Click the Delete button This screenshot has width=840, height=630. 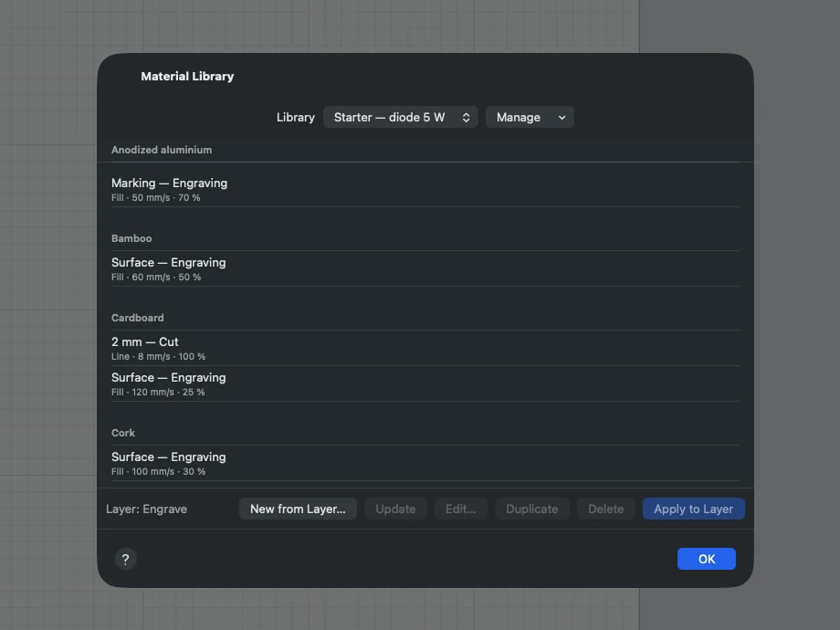point(606,509)
